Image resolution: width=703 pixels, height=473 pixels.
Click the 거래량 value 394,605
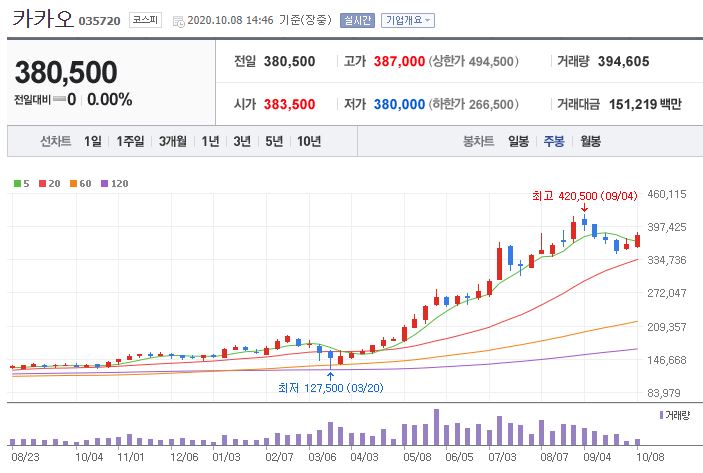coord(624,61)
